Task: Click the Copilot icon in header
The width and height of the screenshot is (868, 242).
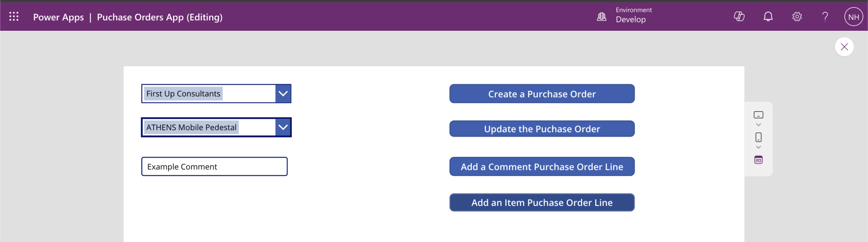Action: 739,17
